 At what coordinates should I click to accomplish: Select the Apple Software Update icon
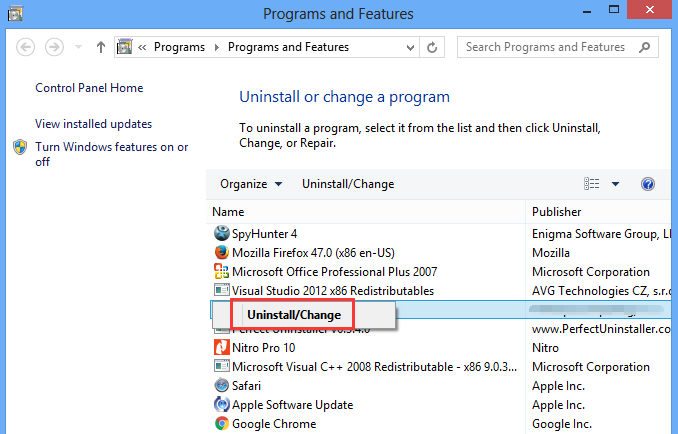(221, 405)
